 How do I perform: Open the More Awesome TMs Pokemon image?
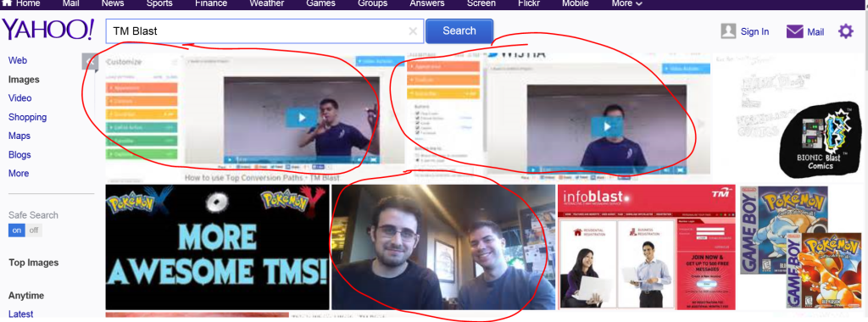click(218, 247)
